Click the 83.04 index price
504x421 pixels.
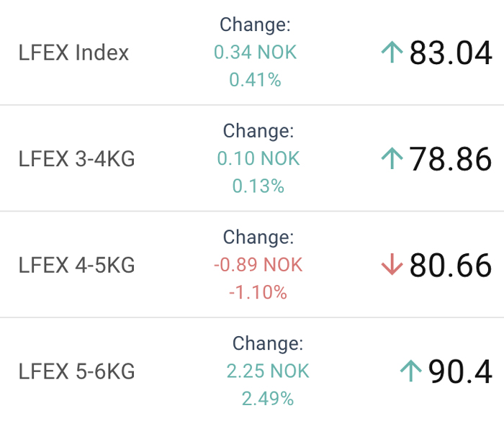451,53
